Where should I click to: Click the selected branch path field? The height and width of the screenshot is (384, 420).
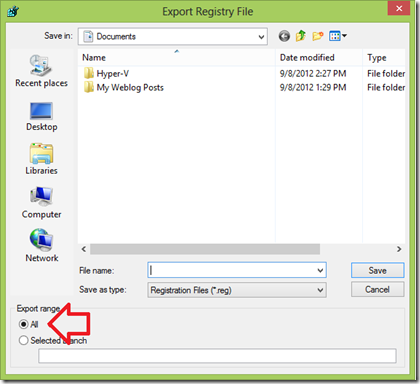217,356
